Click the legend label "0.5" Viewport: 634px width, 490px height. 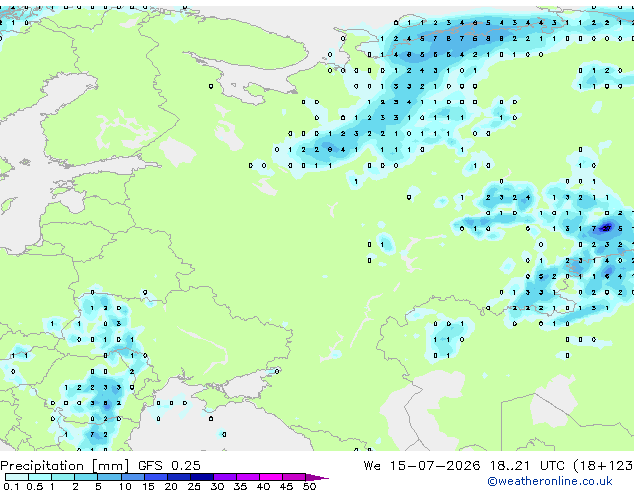pyautogui.click(x=35, y=486)
